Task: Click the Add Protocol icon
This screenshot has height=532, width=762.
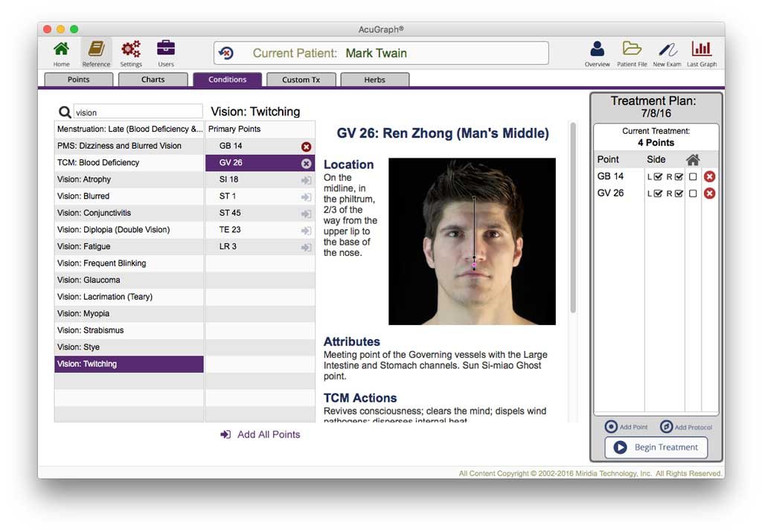Action: 666,426
